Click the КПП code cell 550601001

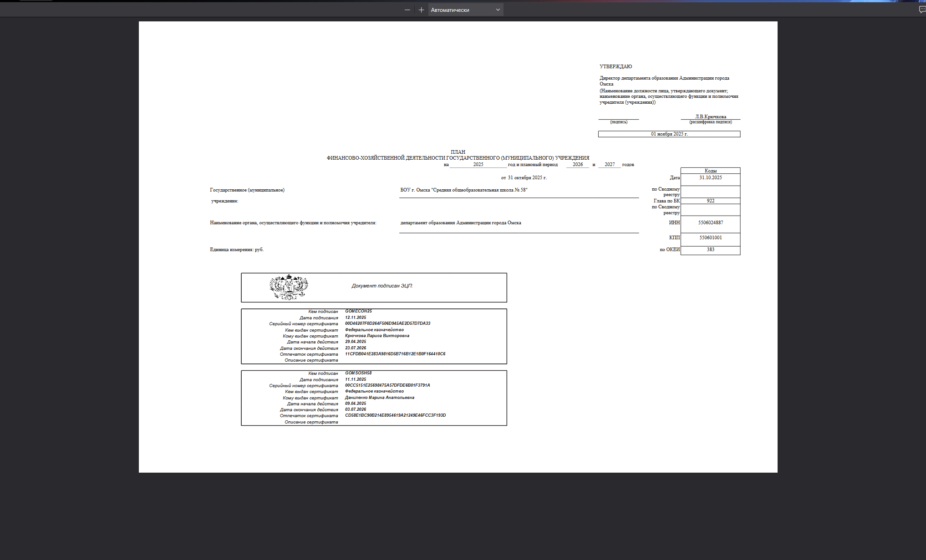(710, 238)
